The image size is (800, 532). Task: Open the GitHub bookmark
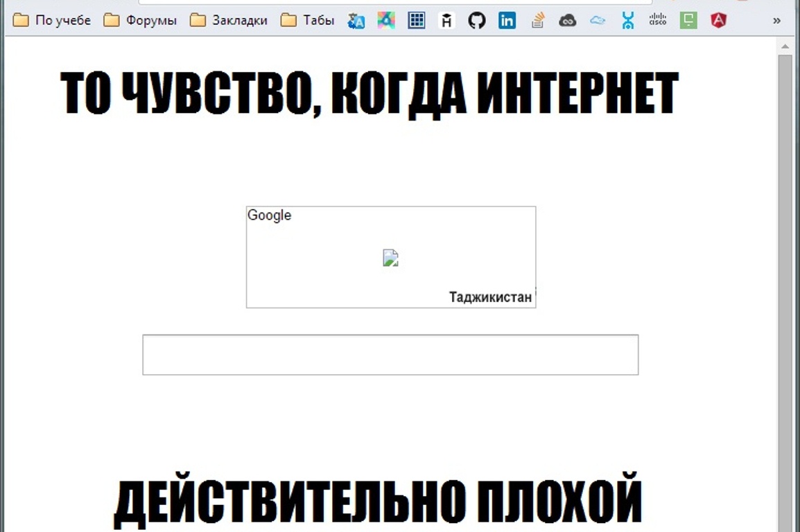(x=477, y=21)
